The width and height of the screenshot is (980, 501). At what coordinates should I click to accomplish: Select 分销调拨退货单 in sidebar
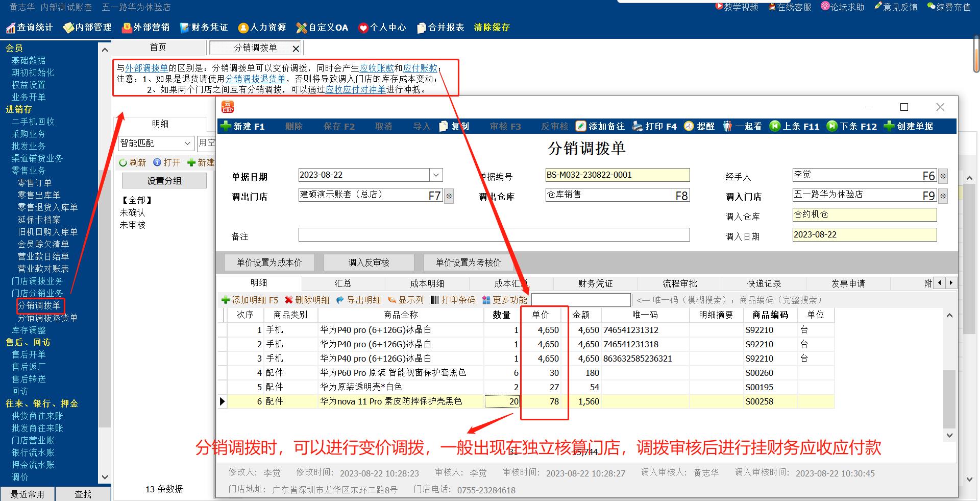coord(47,318)
